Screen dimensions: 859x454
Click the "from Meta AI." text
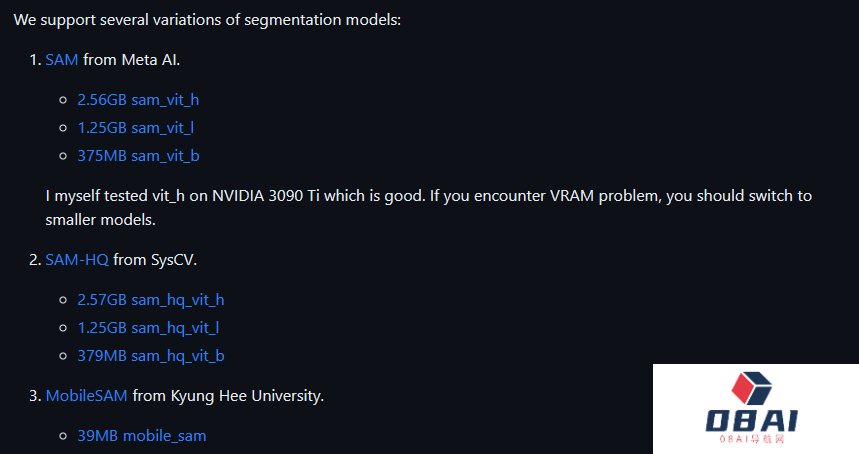132,60
